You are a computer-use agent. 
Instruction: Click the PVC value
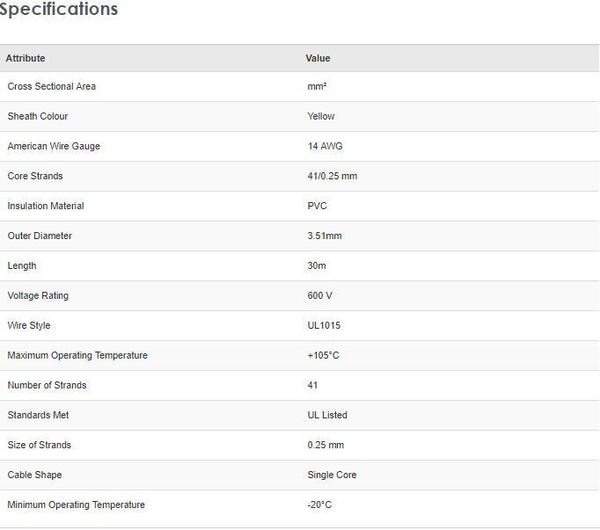point(317,206)
